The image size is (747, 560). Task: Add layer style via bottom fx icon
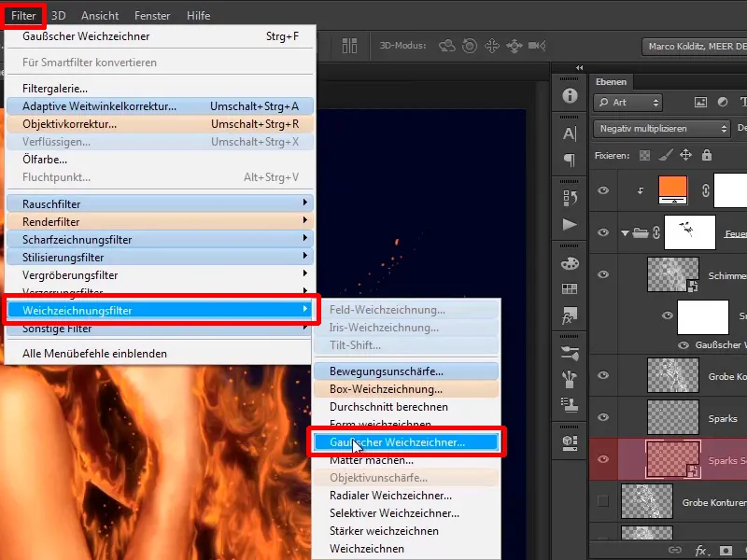click(x=700, y=551)
